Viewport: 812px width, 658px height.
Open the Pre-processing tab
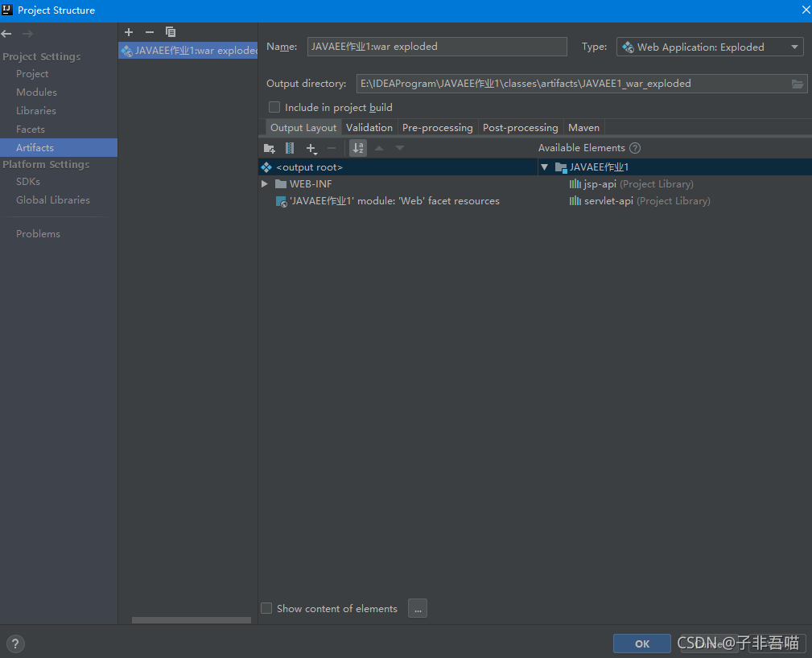(438, 127)
